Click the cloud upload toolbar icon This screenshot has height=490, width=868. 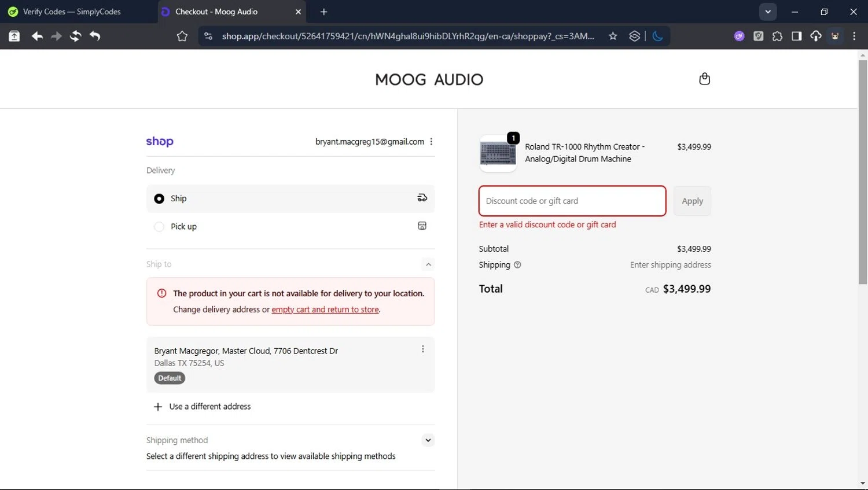pyautogui.click(x=815, y=36)
